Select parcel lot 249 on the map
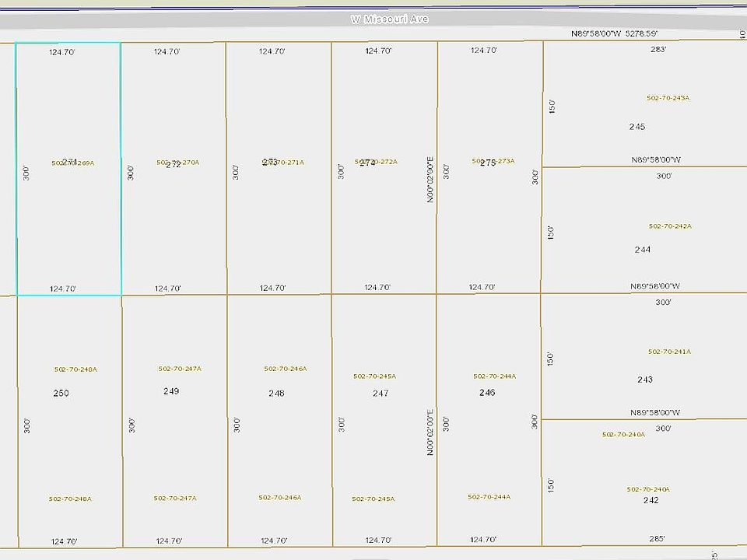This screenshot has width=747, height=560. click(171, 391)
